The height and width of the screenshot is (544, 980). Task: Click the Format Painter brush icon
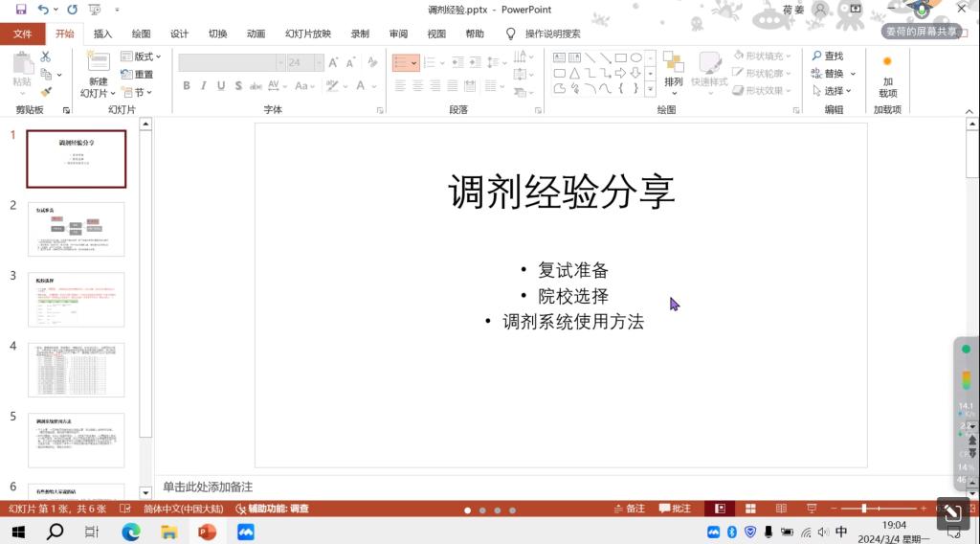pyautogui.click(x=46, y=92)
